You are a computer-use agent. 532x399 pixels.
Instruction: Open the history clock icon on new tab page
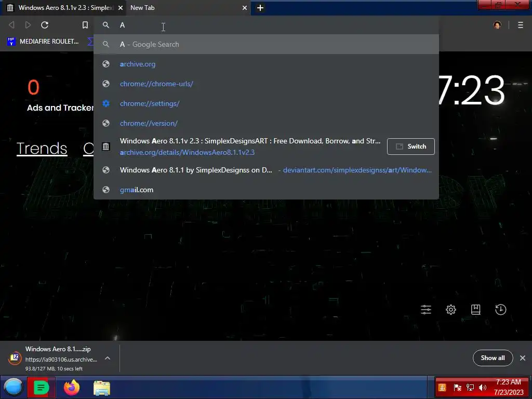coord(500,310)
